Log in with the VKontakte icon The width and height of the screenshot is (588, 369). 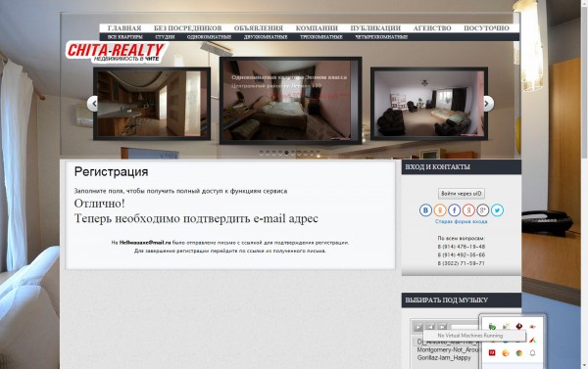pos(425,210)
